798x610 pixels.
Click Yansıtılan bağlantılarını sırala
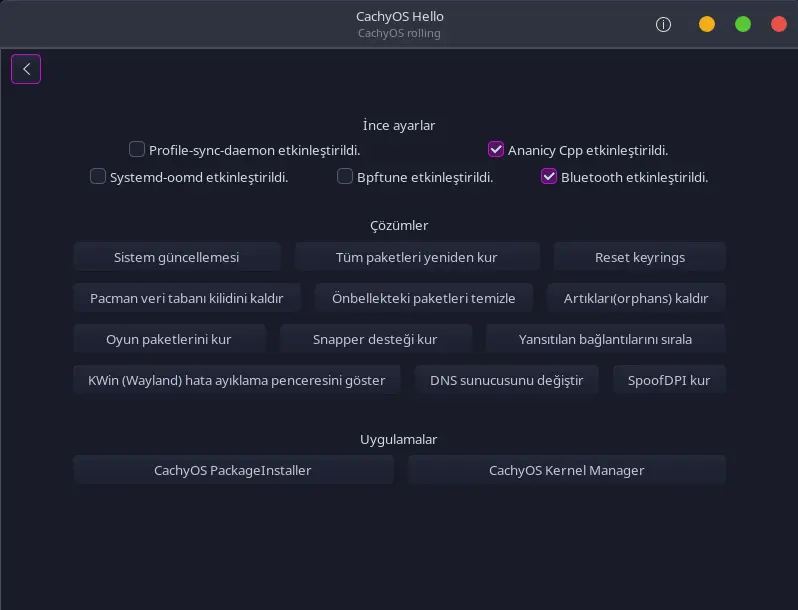606,339
